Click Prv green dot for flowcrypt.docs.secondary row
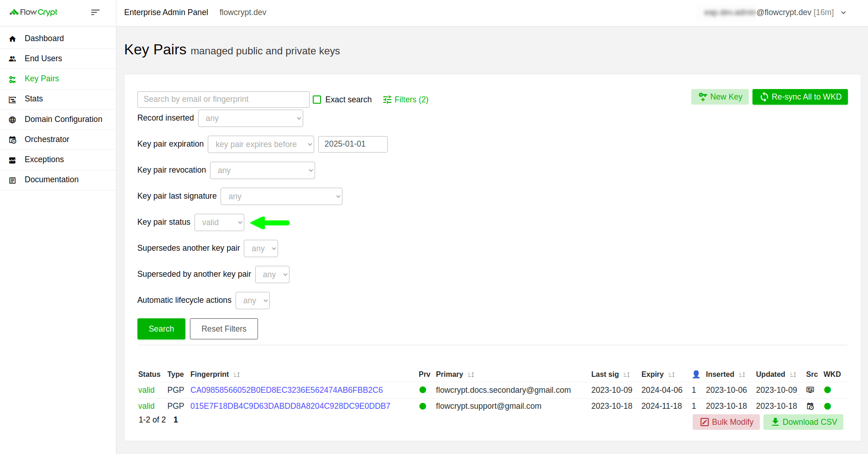Screen dimensions: 868x454 click(x=423, y=390)
